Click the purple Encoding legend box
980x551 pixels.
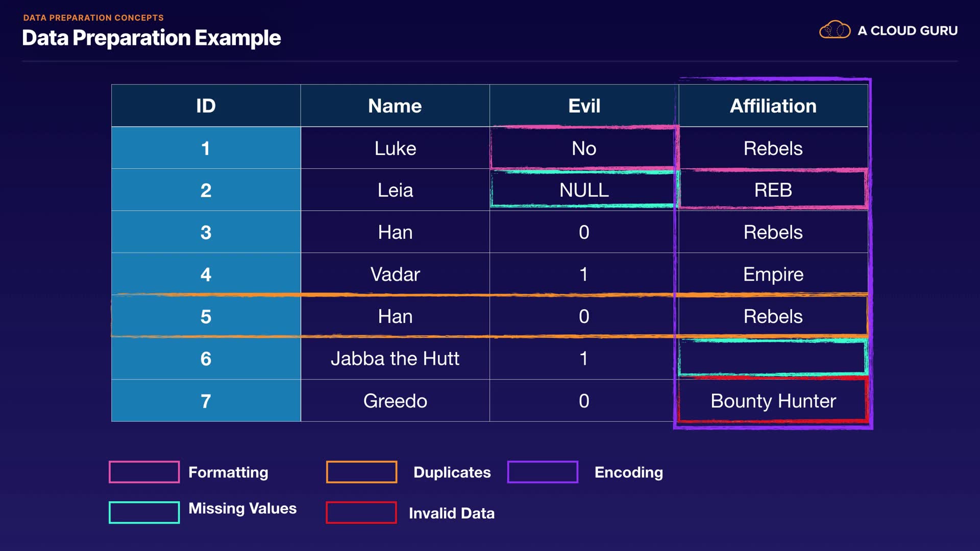(x=543, y=472)
